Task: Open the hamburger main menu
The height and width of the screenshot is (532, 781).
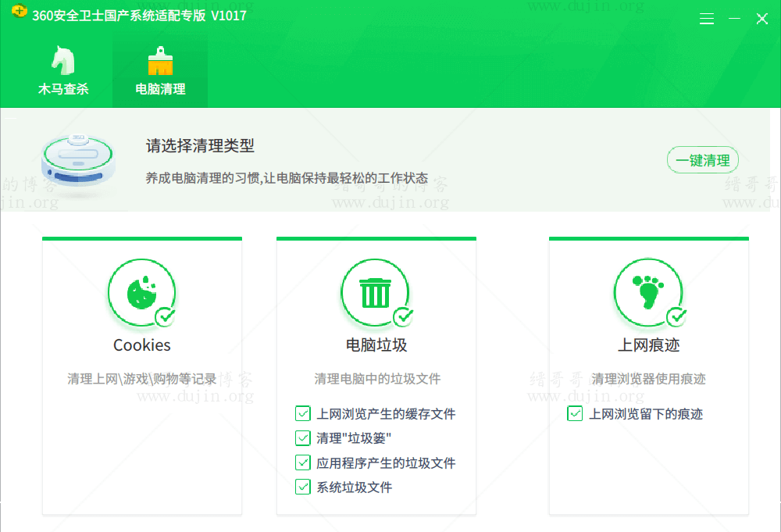Action: point(707,19)
